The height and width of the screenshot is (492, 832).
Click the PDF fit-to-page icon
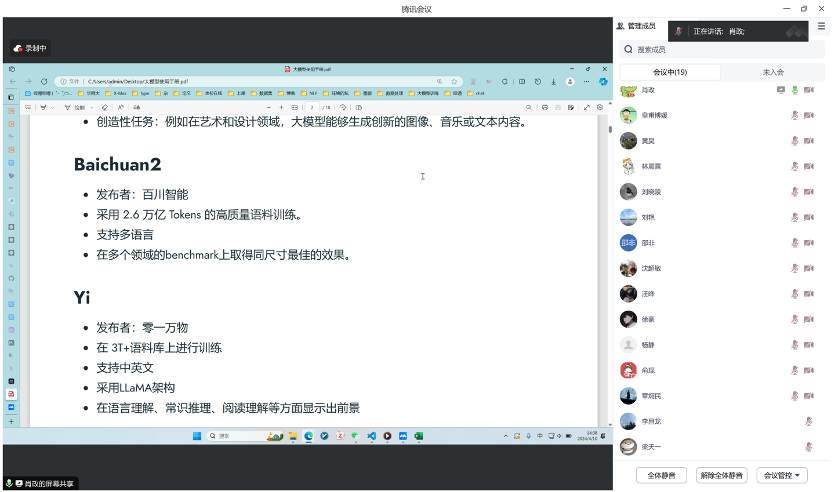point(294,107)
